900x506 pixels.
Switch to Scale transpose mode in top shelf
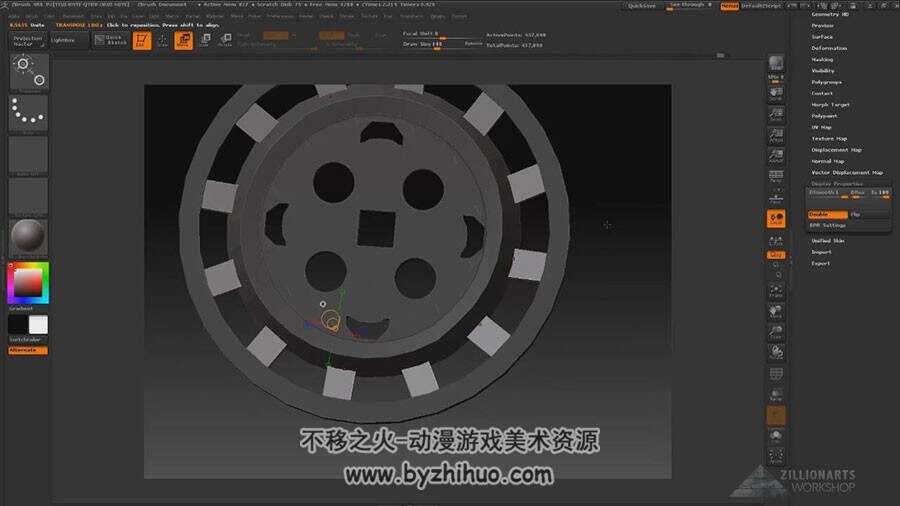tap(204, 41)
